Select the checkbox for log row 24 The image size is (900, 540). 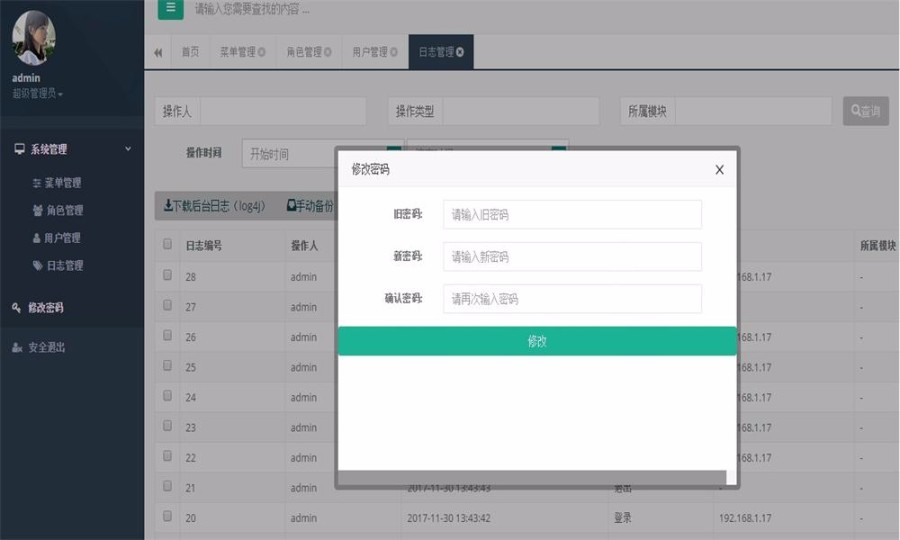pos(168,396)
